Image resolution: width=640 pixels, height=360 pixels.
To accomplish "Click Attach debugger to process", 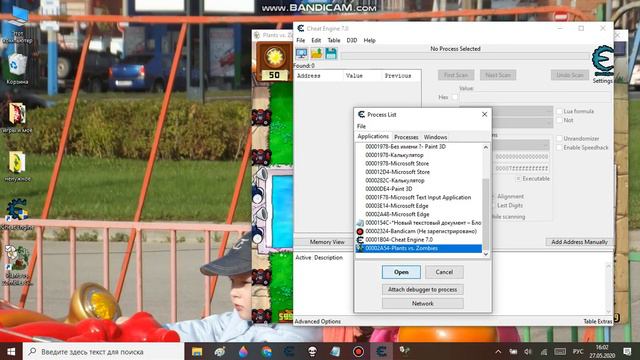I will coord(422,289).
